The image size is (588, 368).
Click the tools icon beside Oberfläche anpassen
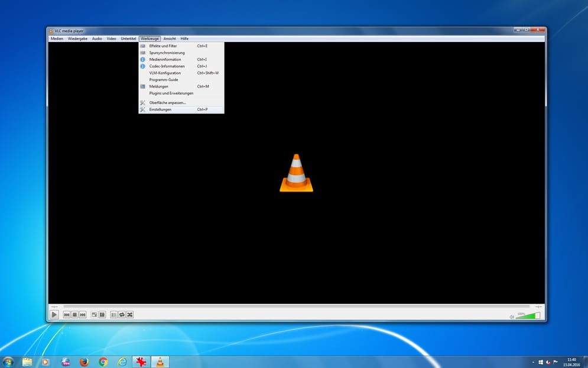142,102
